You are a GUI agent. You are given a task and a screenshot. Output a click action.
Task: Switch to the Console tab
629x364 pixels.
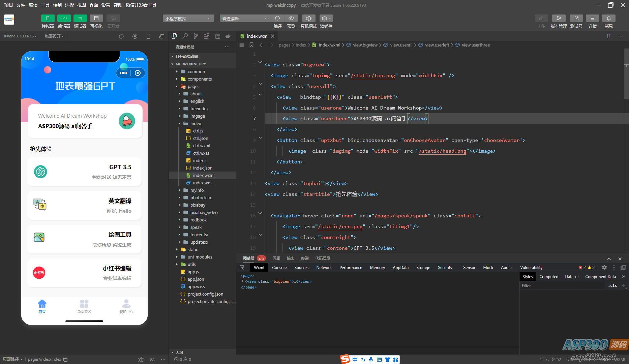click(279, 267)
